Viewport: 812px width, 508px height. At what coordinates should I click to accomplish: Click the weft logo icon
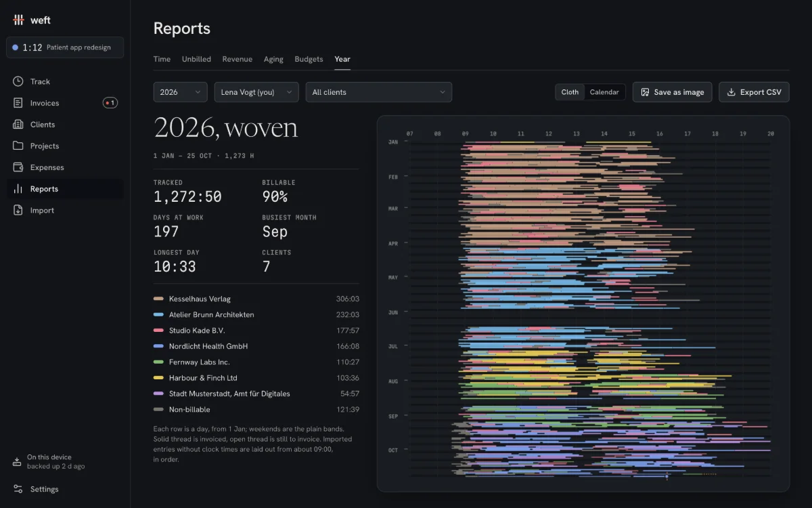(18, 20)
